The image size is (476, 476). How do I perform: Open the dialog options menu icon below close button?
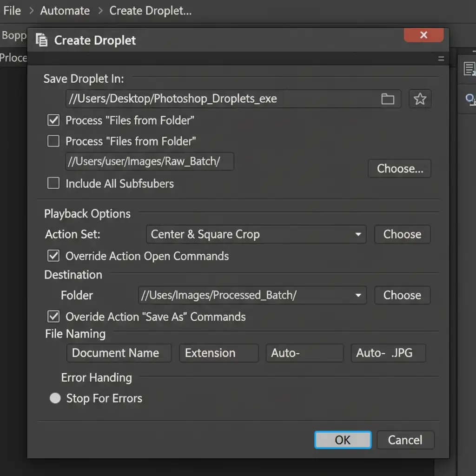point(441,59)
